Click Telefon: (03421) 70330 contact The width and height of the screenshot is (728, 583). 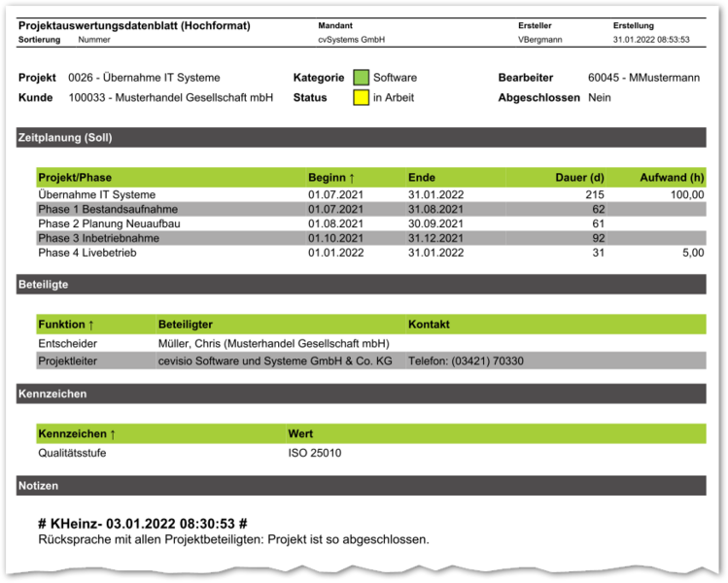[466, 360]
